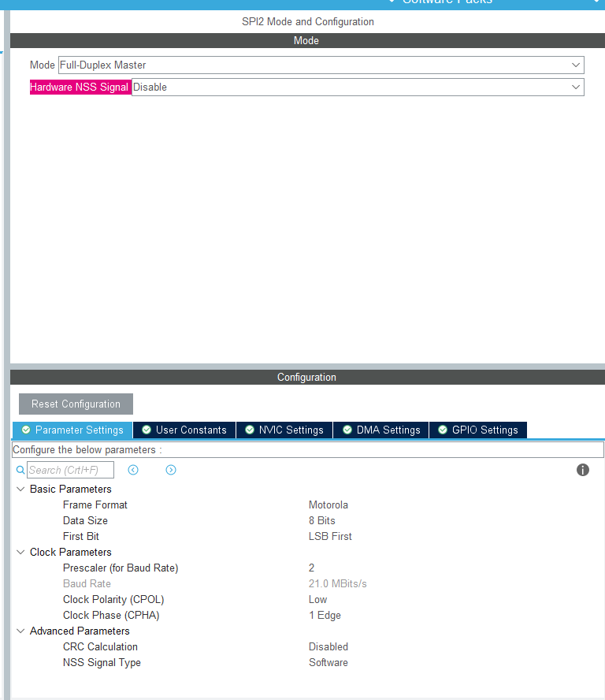Click the 1 Edge clock phase value
This screenshot has width=605, height=700.
point(325,615)
